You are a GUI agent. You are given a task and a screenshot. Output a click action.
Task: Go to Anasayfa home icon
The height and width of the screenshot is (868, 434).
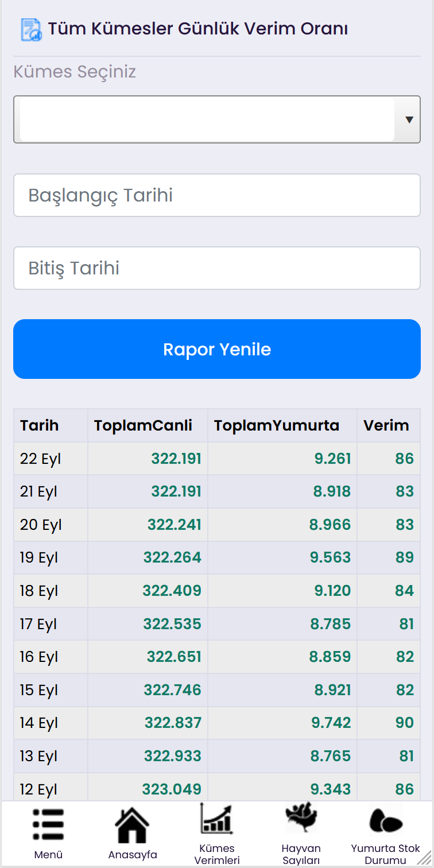[x=132, y=826]
